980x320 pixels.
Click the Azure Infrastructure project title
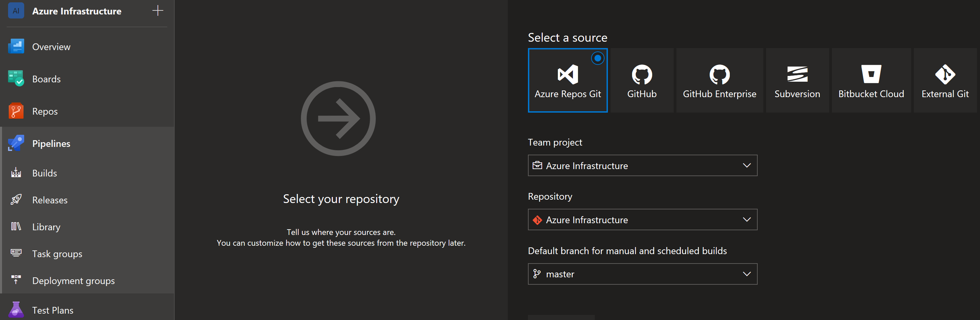(x=77, y=11)
